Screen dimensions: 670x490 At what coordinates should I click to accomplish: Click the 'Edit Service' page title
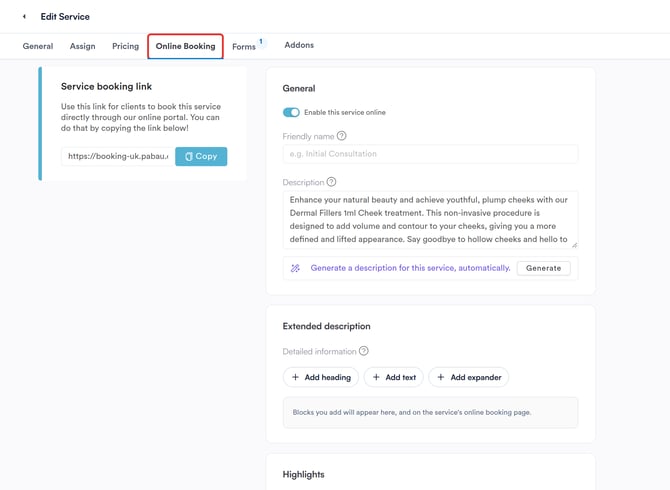tap(65, 17)
